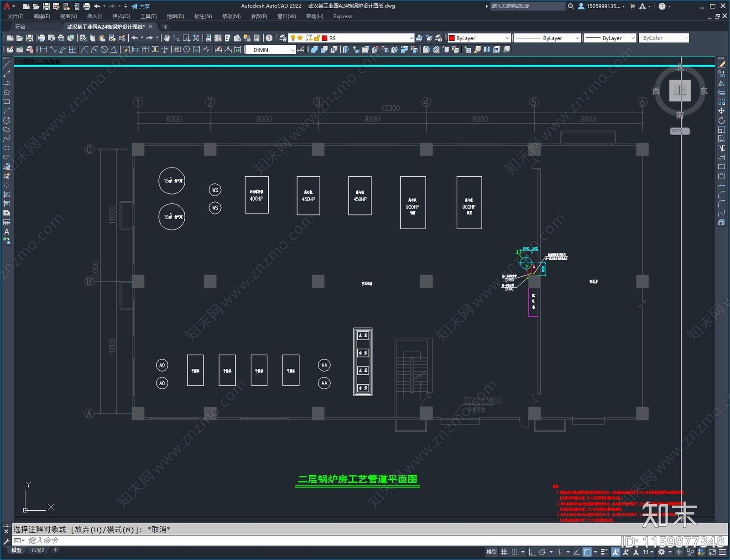Select the Circle tool in the Draw toolbar
Image resolution: width=730 pixels, height=560 pixels.
click(x=6, y=120)
